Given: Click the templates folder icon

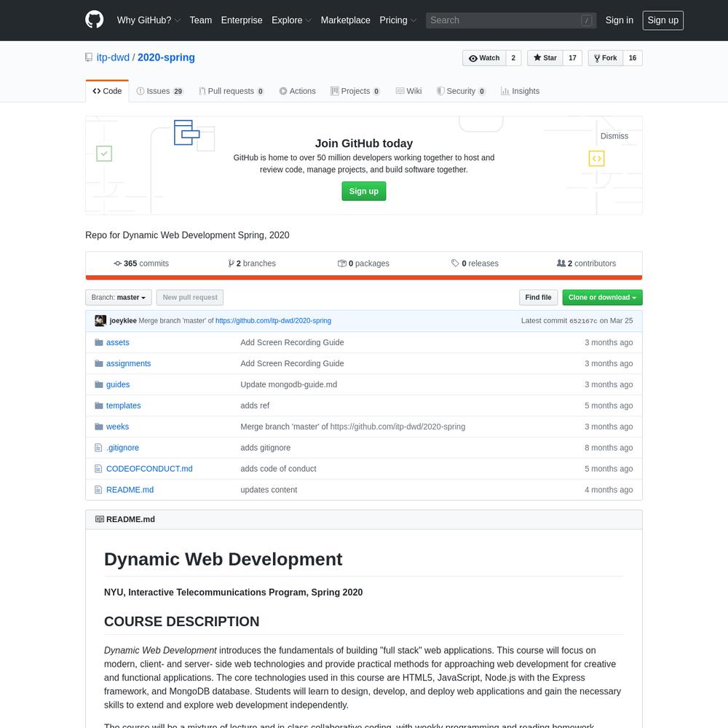Looking at the screenshot, I should [98, 405].
